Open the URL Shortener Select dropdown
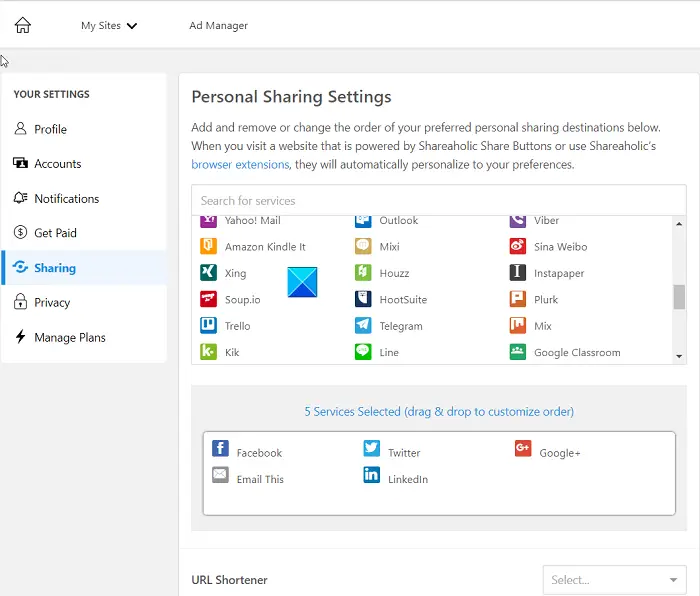The image size is (700, 596). coord(615,579)
